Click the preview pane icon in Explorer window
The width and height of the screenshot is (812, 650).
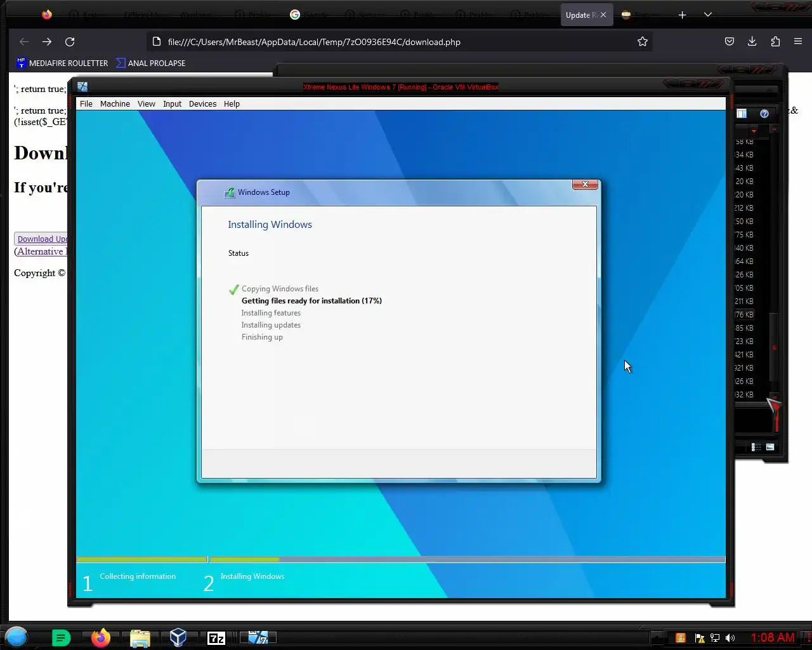click(742, 114)
